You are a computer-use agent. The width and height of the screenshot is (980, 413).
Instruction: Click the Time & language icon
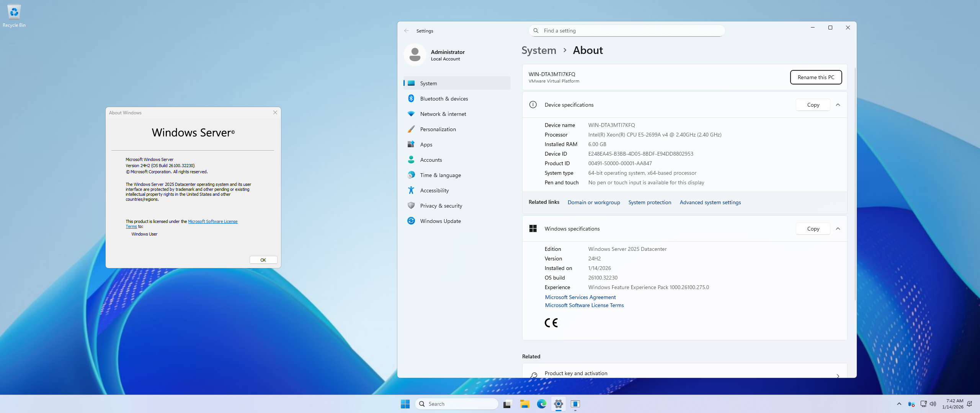[411, 175]
